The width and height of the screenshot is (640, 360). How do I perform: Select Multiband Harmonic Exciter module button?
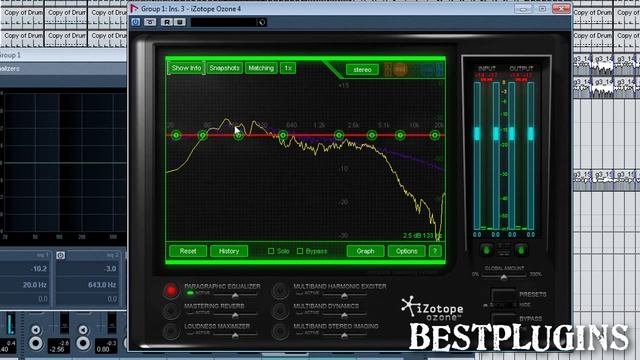coord(280,290)
